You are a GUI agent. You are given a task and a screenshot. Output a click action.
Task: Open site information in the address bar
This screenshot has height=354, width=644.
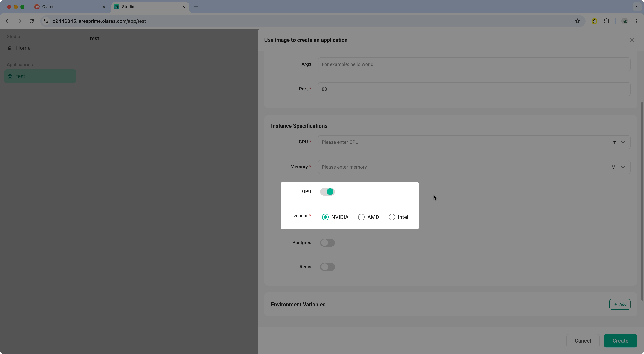(x=46, y=21)
